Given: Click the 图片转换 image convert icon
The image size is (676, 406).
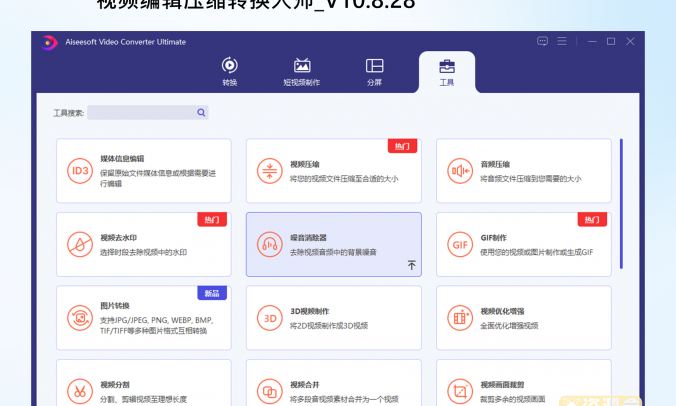Looking at the screenshot, I should coord(80,318).
